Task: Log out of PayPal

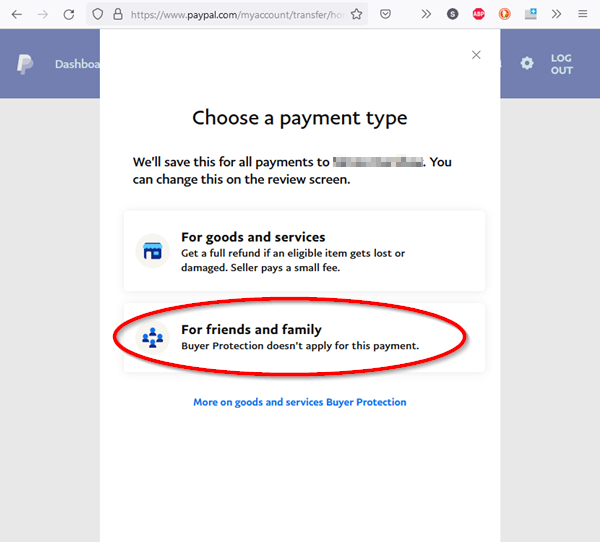Action: pyautogui.click(x=561, y=64)
